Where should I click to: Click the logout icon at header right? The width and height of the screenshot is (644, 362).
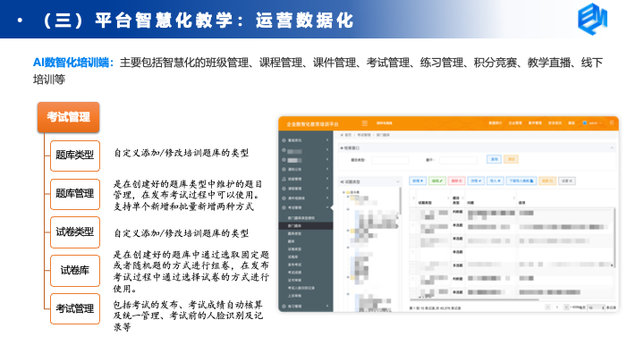[612, 122]
